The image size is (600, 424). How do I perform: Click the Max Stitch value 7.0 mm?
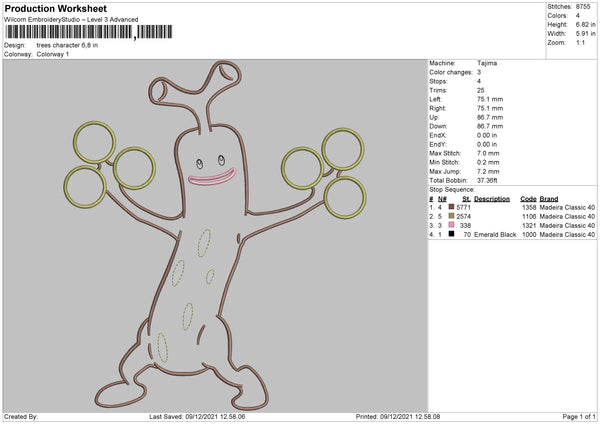pos(488,153)
